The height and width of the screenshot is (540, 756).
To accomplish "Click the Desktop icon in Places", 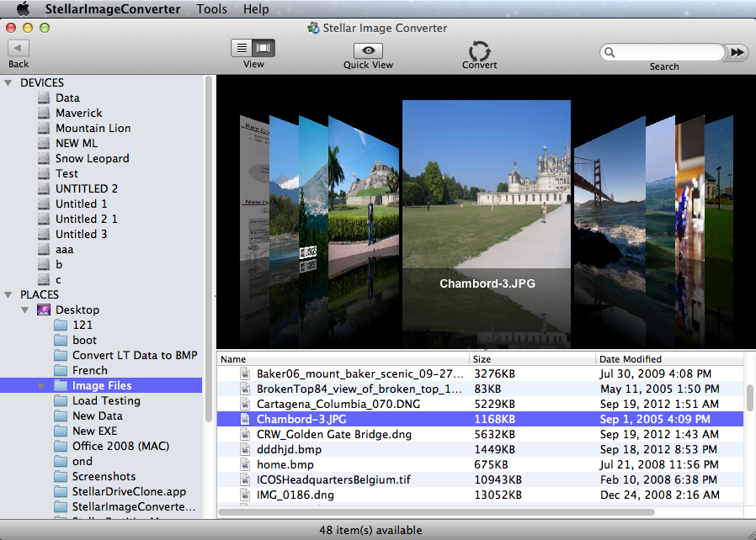I will pyautogui.click(x=44, y=310).
